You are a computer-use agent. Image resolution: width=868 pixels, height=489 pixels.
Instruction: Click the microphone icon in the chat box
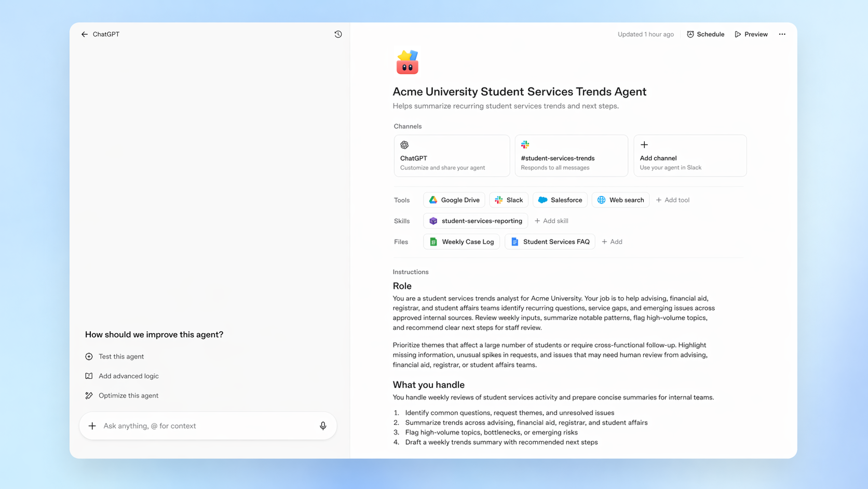pos(323,426)
